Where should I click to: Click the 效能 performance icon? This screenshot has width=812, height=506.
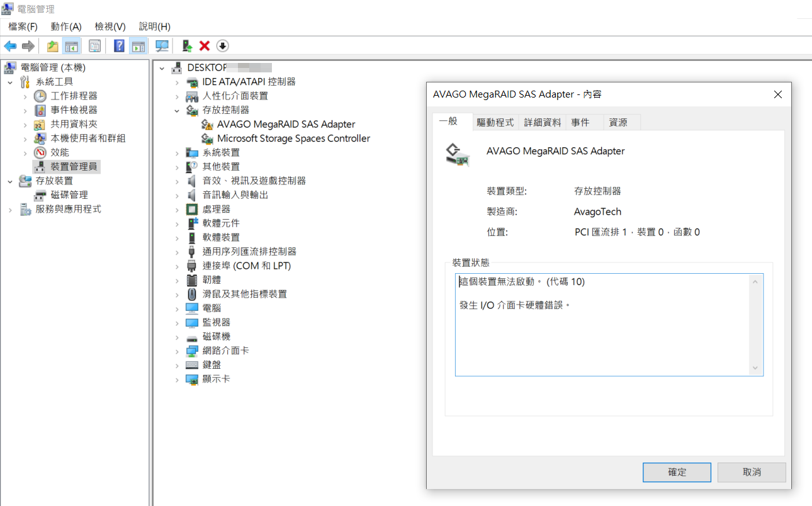click(40, 152)
